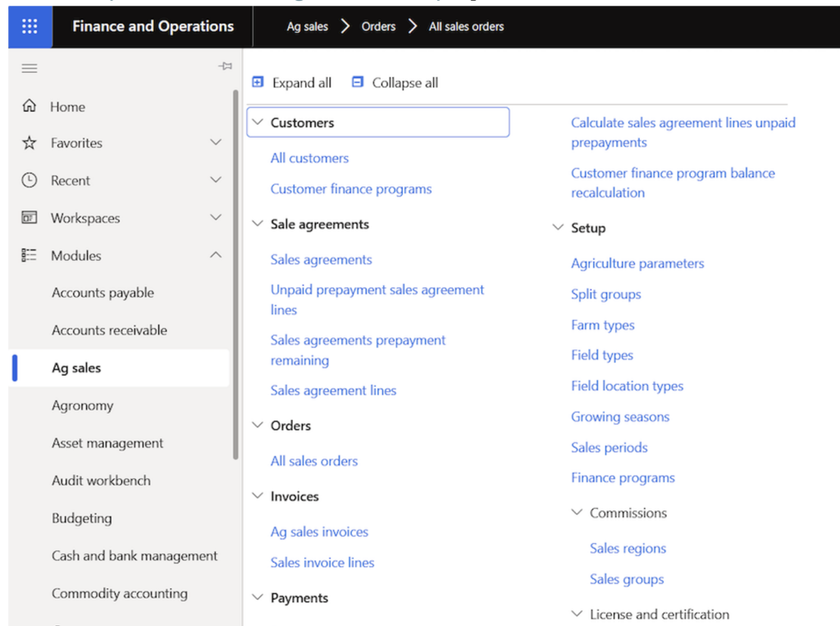This screenshot has height=626, width=840.
Task: Click All sales orders breadcrumb
Action: 466,26
